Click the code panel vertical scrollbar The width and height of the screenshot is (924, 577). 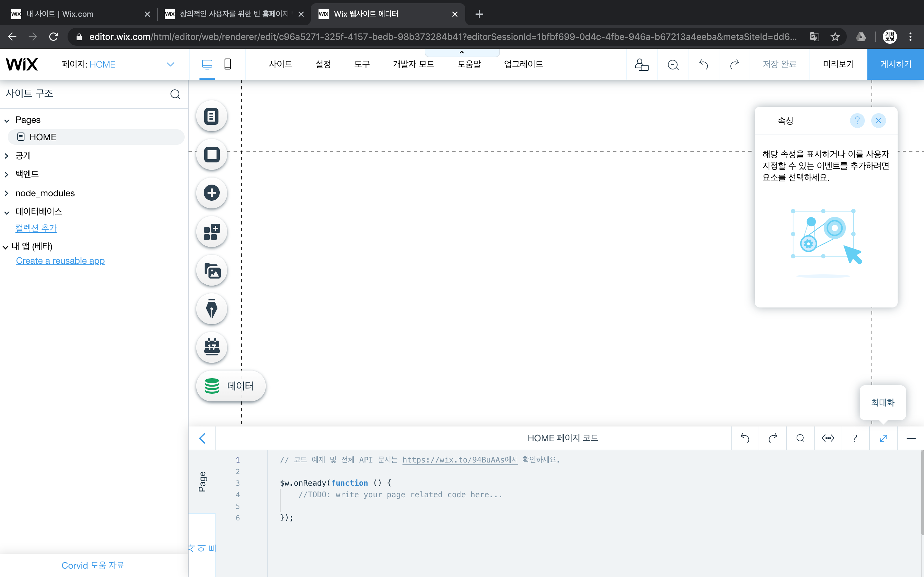tap(922, 492)
